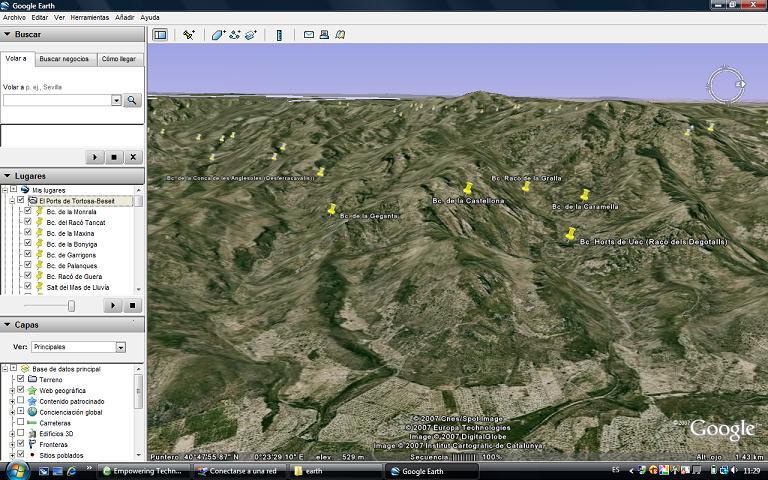Add an image overlay from the toolbar
The width and height of the screenshot is (768, 480).
pyautogui.click(x=251, y=35)
